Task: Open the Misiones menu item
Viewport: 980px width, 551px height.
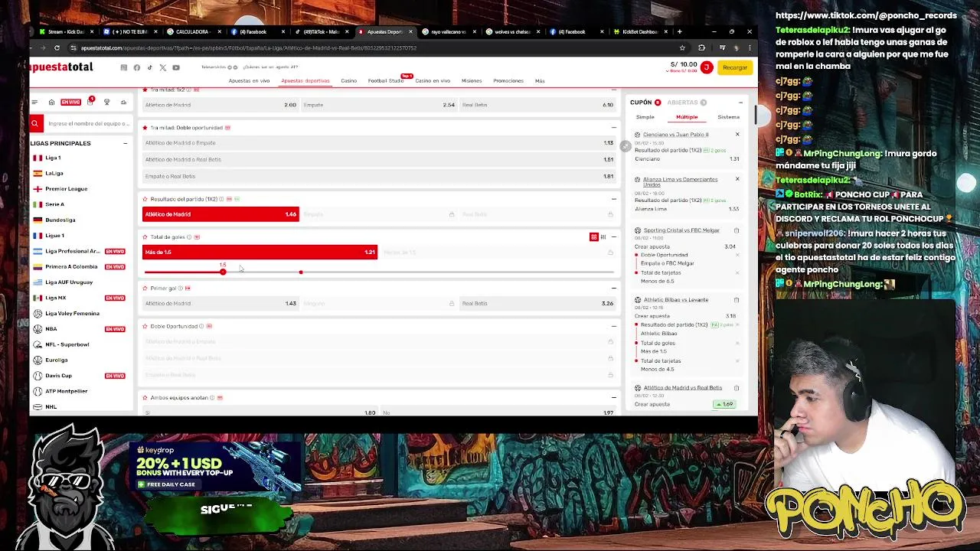Action: click(472, 81)
